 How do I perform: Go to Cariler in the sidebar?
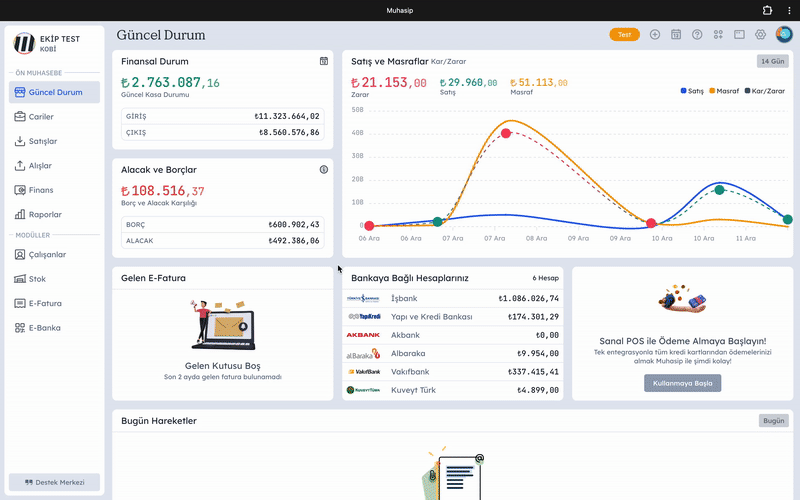click(x=41, y=117)
